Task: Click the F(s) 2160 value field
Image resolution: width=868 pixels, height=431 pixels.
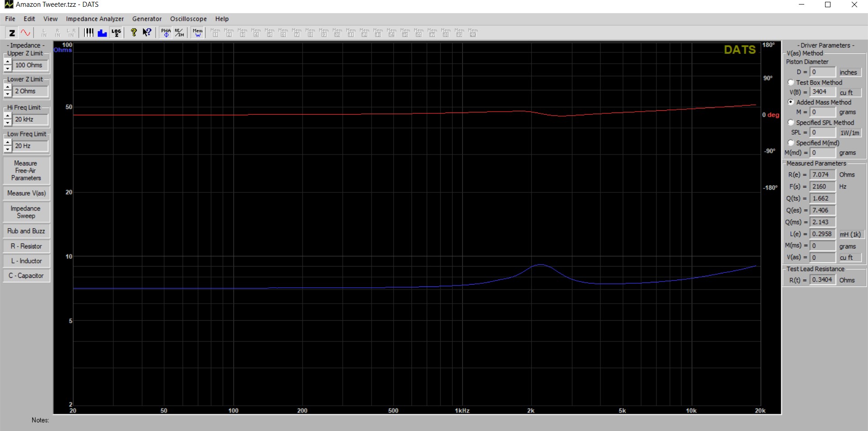Action: (x=822, y=186)
